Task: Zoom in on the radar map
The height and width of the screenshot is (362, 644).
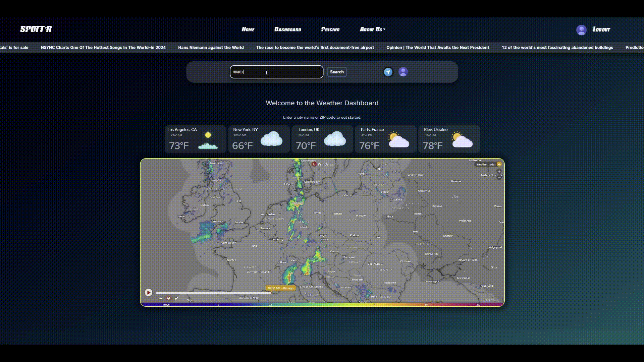Action: (x=499, y=171)
